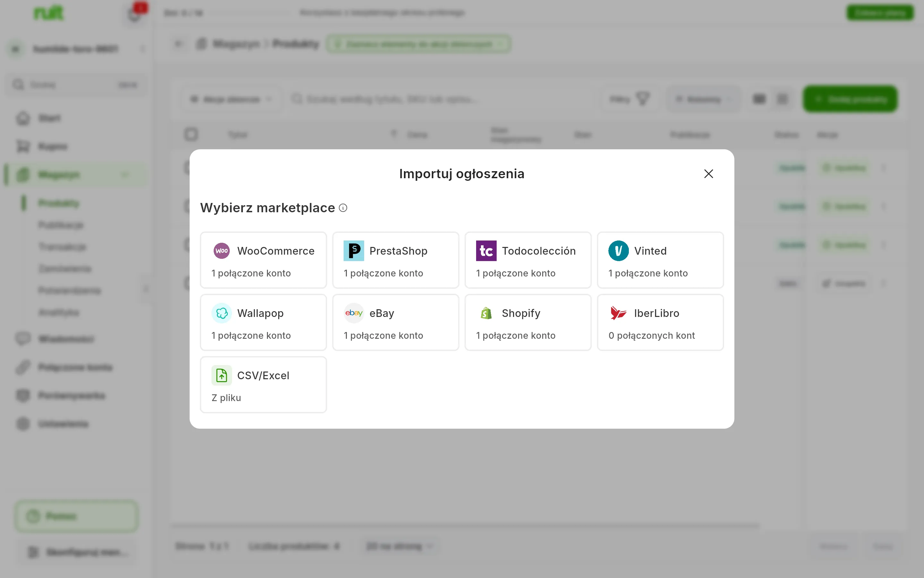Click 'Z pliku' under CSV/Excel
Viewport: 924px width, 578px height.
pos(226,398)
